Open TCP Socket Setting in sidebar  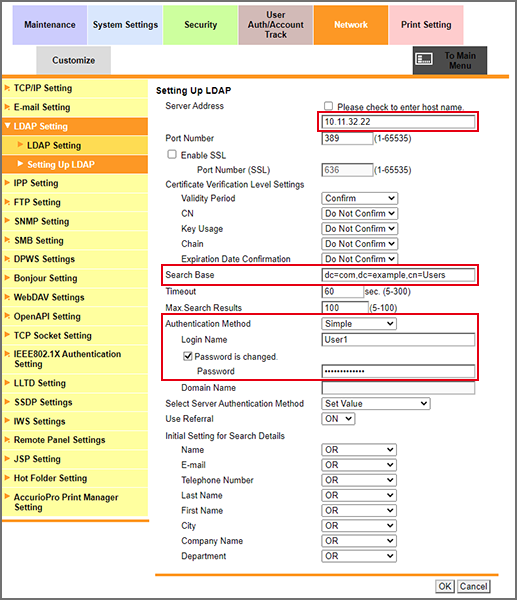point(75,336)
